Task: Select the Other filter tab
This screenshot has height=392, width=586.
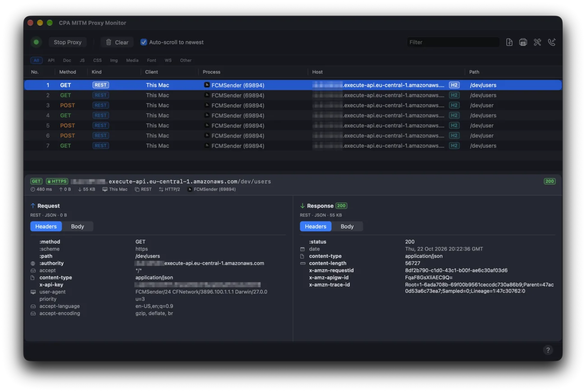Action: pos(186,60)
